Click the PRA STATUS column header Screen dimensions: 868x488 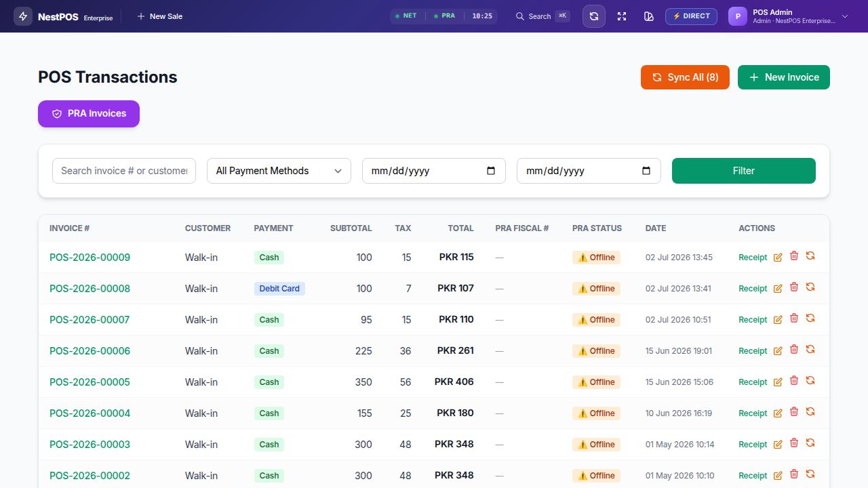(x=597, y=228)
